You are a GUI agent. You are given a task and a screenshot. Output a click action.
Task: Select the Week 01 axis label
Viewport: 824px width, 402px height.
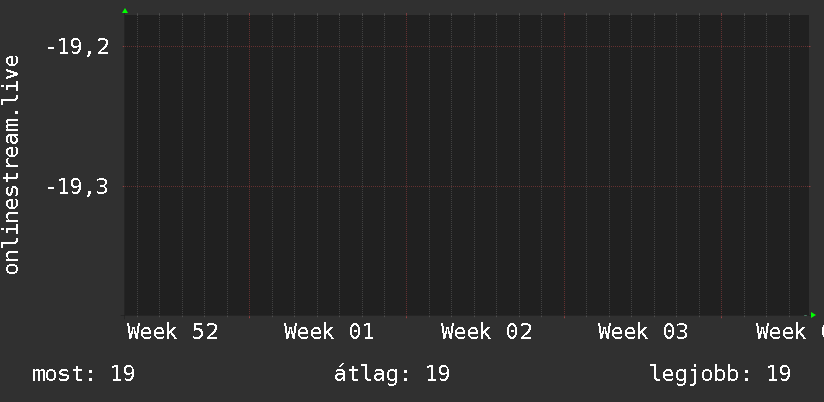pyautogui.click(x=329, y=332)
